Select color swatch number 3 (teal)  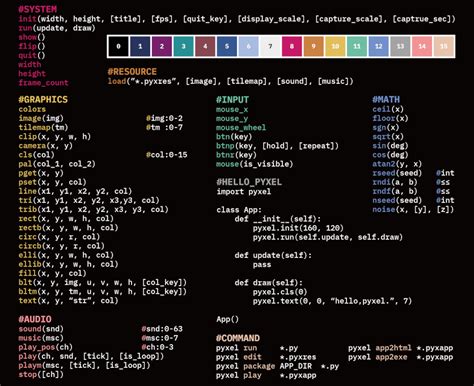pos(183,46)
